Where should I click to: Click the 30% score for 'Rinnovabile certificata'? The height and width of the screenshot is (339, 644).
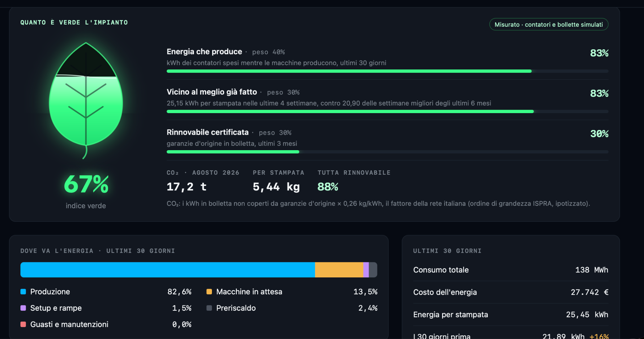tap(599, 134)
